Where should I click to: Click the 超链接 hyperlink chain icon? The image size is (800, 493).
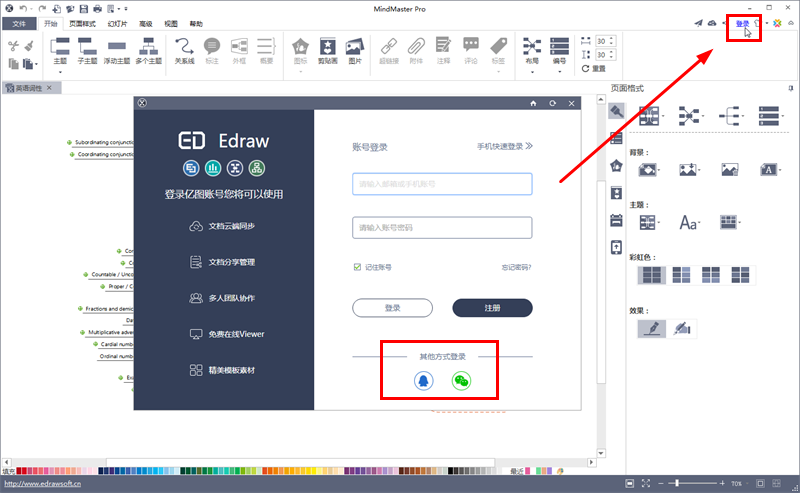tap(389, 46)
